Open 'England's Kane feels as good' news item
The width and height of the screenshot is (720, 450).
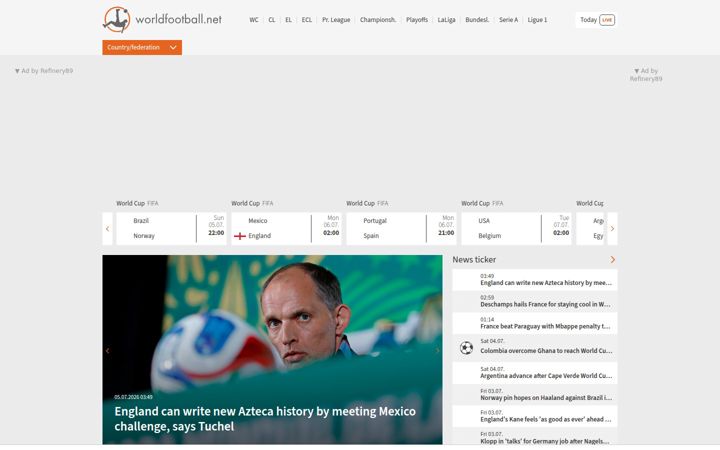pyautogui.click(x=535, y=416)
